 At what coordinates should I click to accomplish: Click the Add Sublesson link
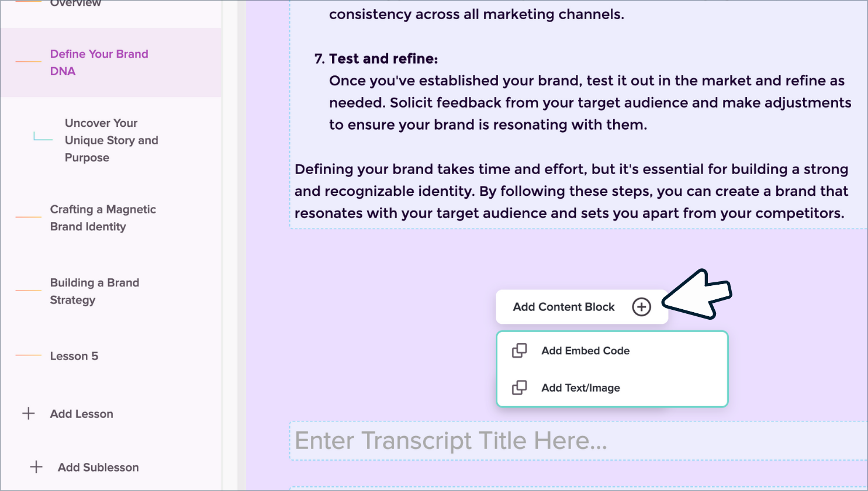tap(98, 467)
